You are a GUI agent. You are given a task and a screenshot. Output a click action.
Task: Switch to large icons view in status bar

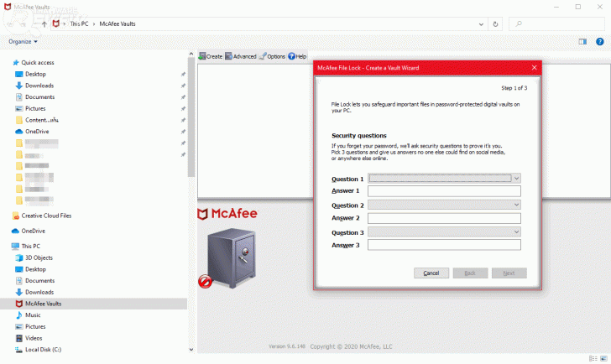tap(604, 359)
